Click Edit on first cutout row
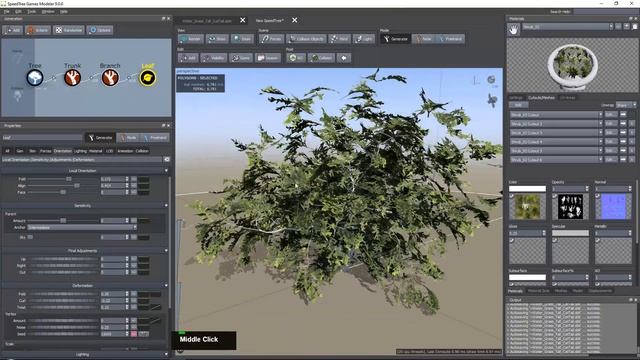The image size is (640, 360). point(611,115)
